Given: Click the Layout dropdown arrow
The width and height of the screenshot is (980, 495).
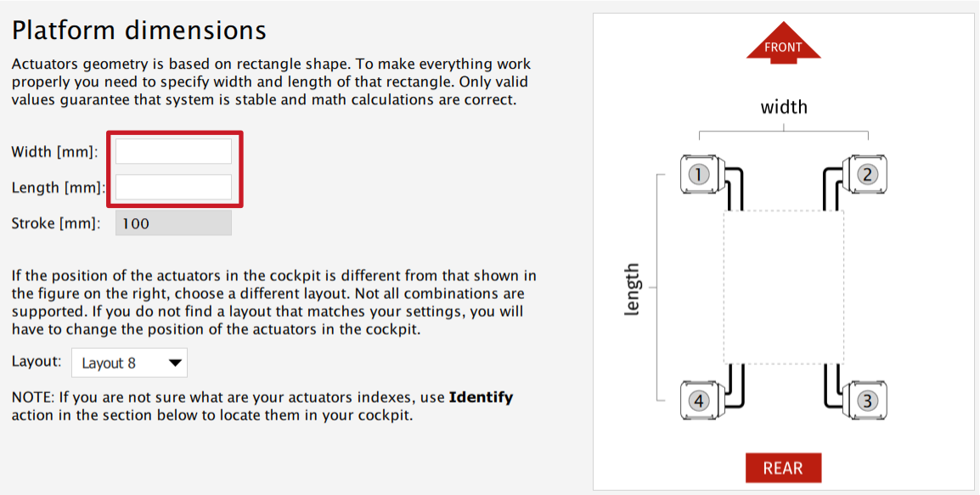Looking at the screenshot, I should tap(175, 363).
